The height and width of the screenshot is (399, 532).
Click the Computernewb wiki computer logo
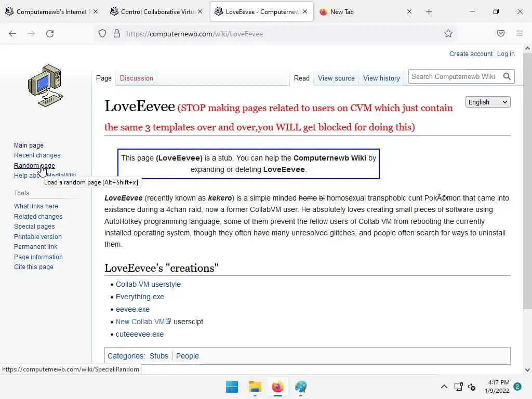tap(46, 86)
